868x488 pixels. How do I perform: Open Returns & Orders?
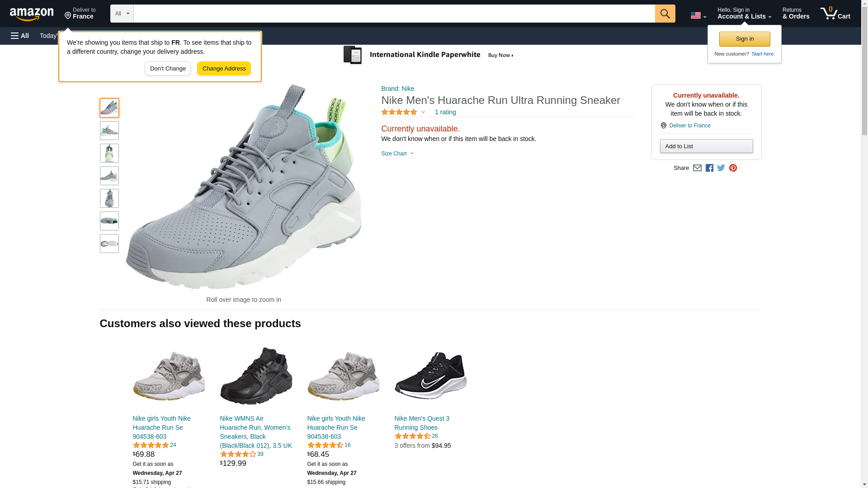click(x=796, y=14)
